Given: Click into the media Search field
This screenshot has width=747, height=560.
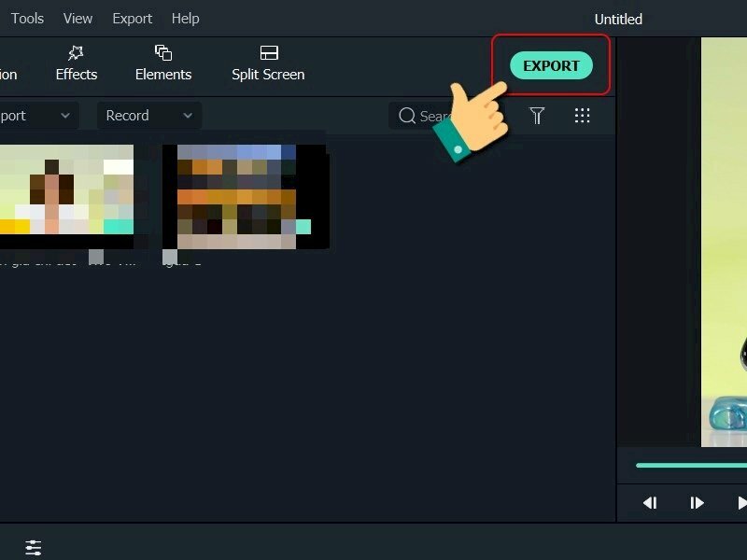Looking at the screenshot, I should pos(434,116).
